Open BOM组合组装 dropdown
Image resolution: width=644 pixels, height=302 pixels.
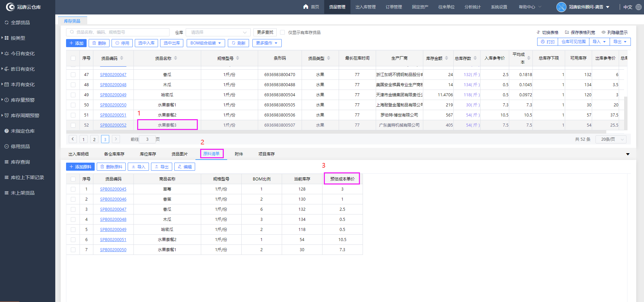206,43
